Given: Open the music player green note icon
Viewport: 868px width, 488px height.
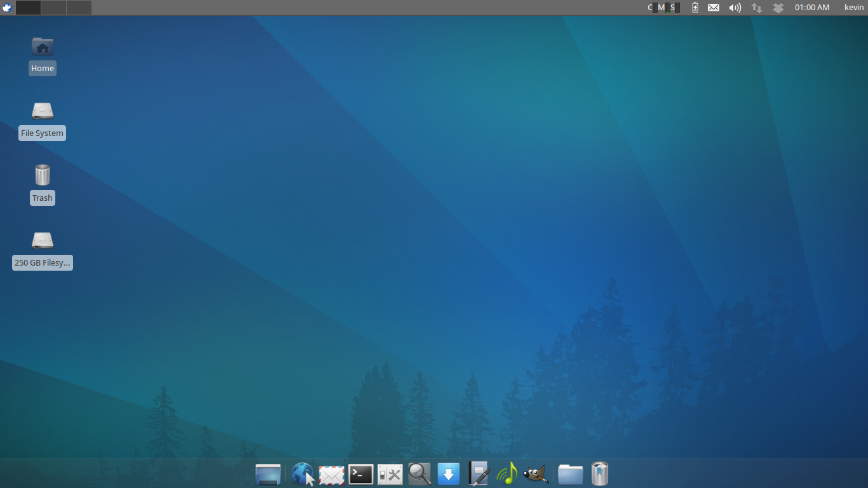Looking at the screenshot, I should (507, 473).
